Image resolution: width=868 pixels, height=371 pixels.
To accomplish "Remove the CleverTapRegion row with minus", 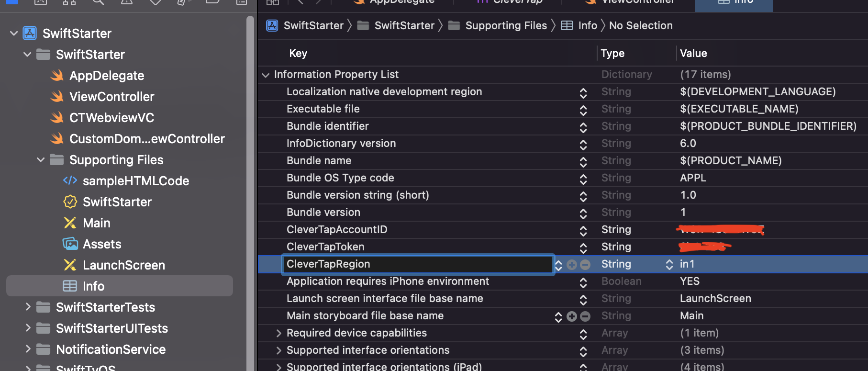I will click(585, 264).
